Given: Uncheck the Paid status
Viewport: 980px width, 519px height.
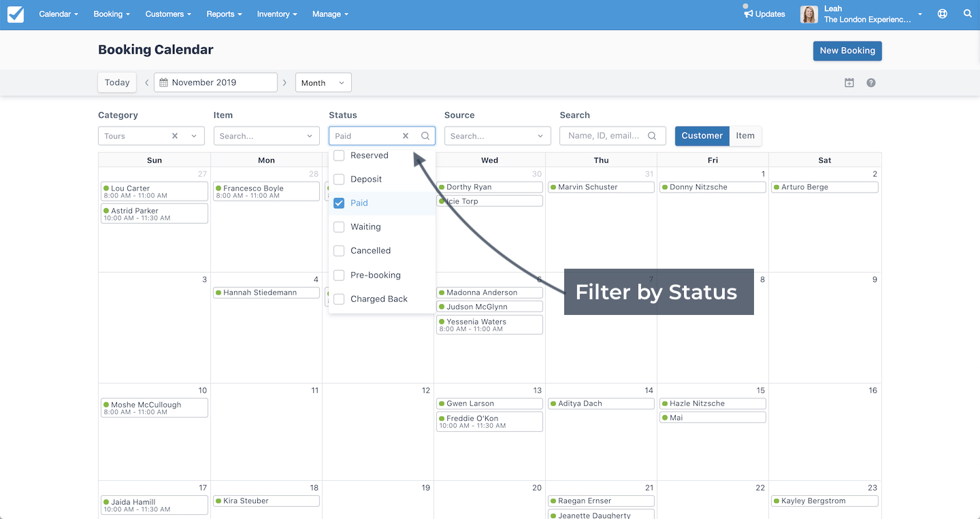Looking at the screenshot, I should (339, 203).
